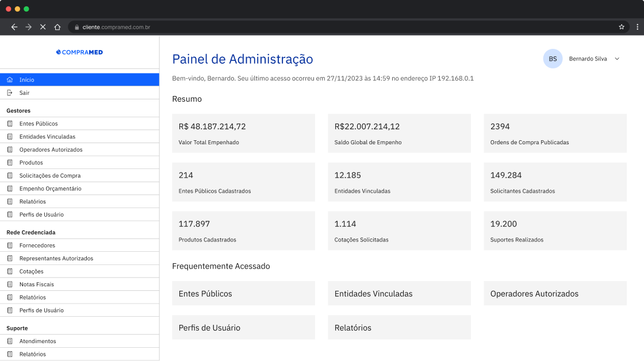
Task: Open Relatórios under Frequentemente Acessado
Action: click(399, 327)
